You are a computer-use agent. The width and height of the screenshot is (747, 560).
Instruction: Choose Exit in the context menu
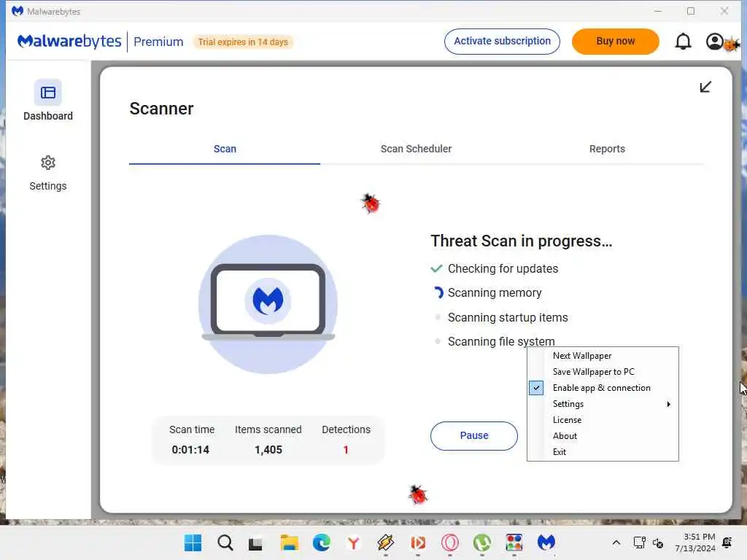tap(560, 452)
